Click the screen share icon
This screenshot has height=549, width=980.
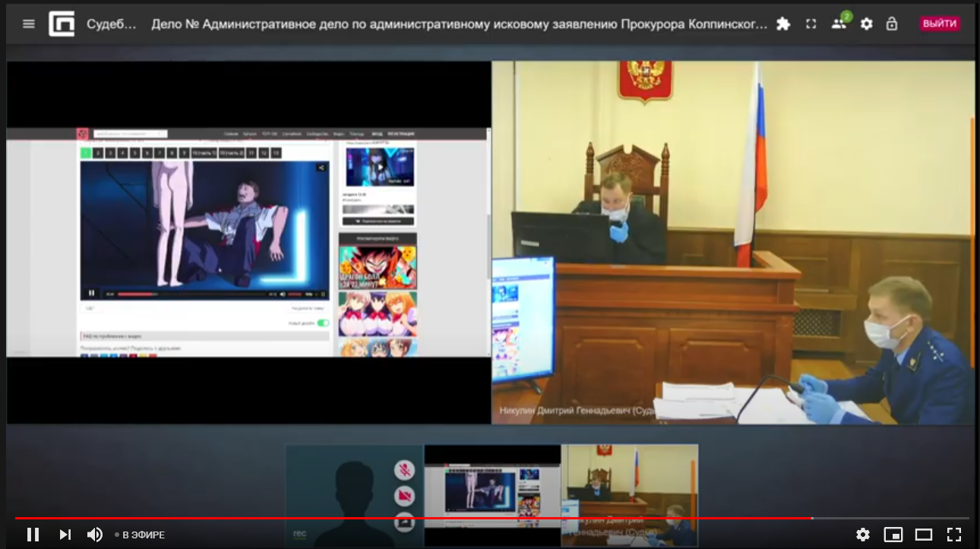pyautogui.click(x=404, y=522)
